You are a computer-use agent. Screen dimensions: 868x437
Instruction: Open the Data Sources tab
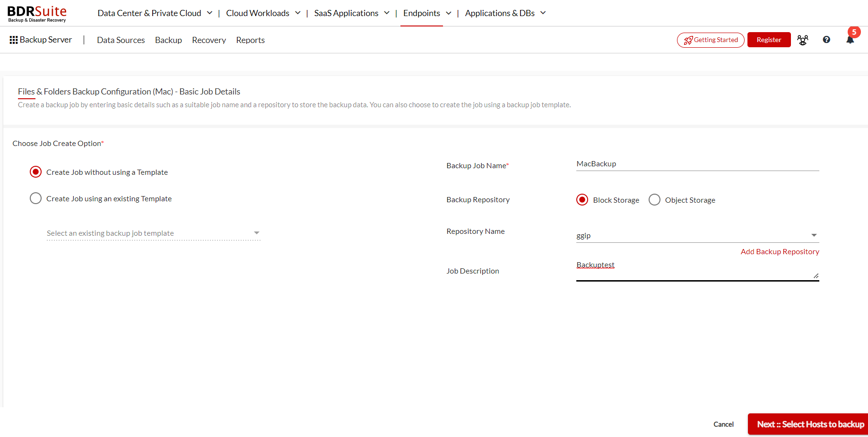coord(121,40)
